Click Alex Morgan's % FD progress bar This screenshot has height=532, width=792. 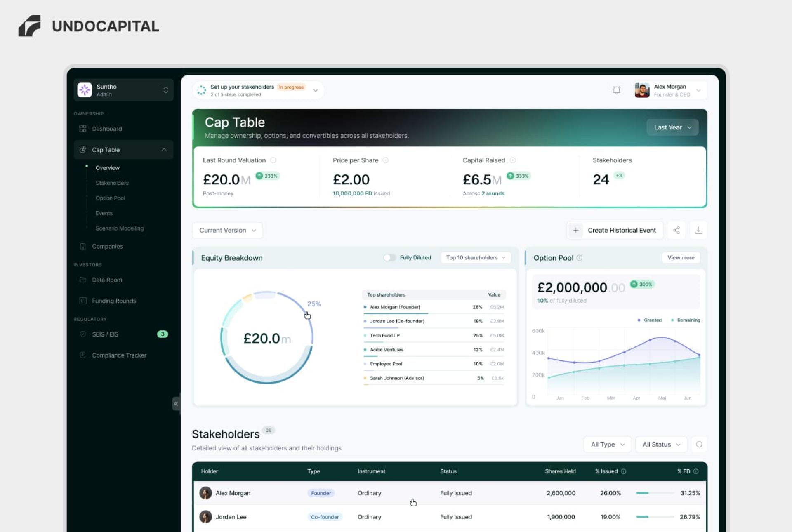click(655, 493)
